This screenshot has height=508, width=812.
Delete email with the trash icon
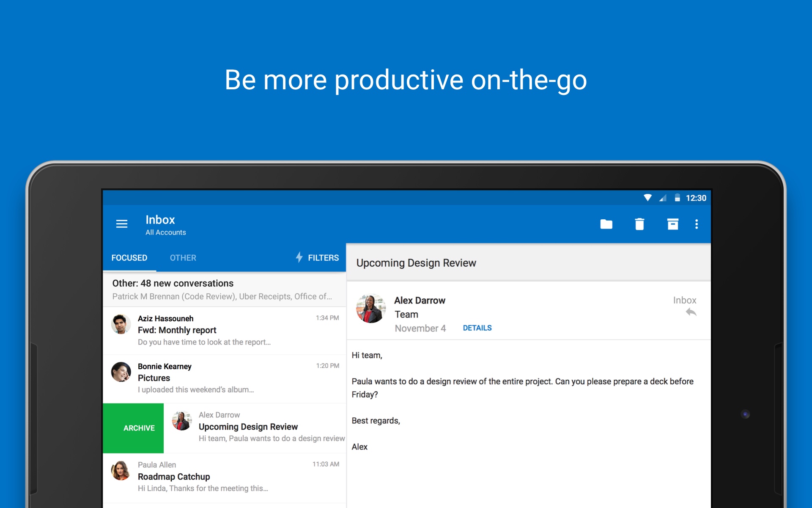point(639,224)
